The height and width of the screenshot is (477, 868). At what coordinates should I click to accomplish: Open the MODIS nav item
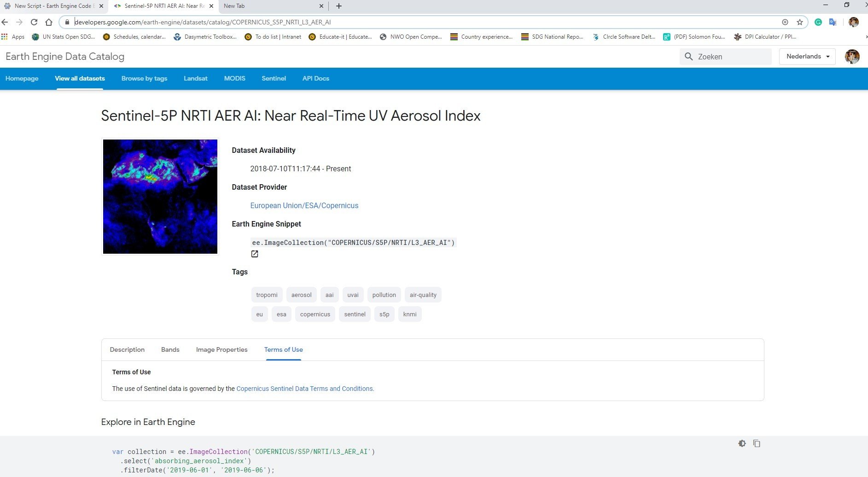235,78
